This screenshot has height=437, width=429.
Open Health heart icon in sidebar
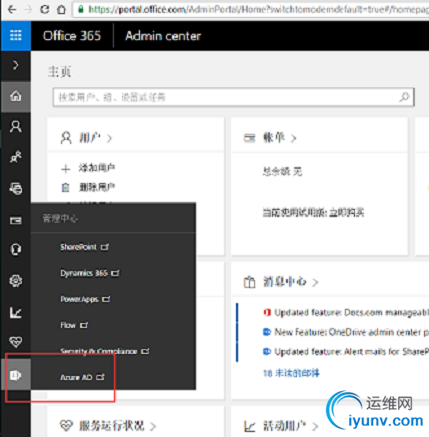(x=16, y=341)
